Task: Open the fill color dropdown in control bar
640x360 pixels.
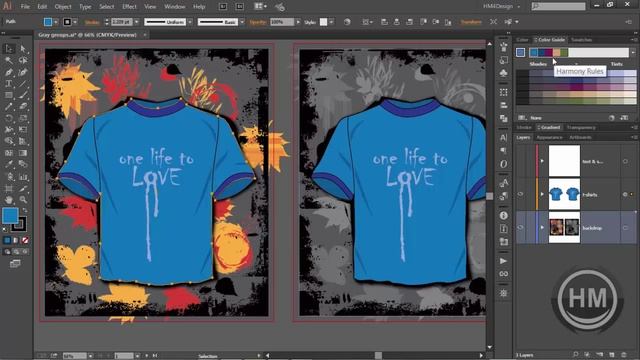Action: tap(56, 22)
